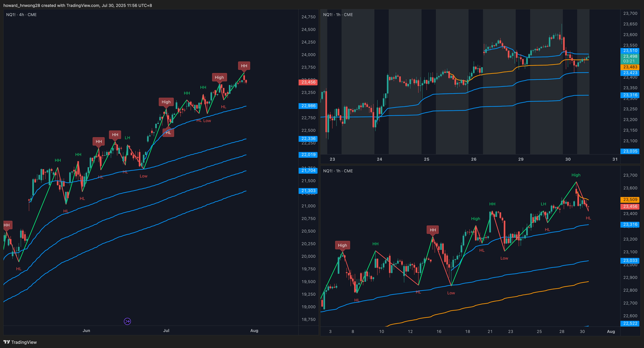Click the blue 22,522 price label on the bottom right chart
Viewport: 644px width, 348px height.
click(x=630, y=323)
